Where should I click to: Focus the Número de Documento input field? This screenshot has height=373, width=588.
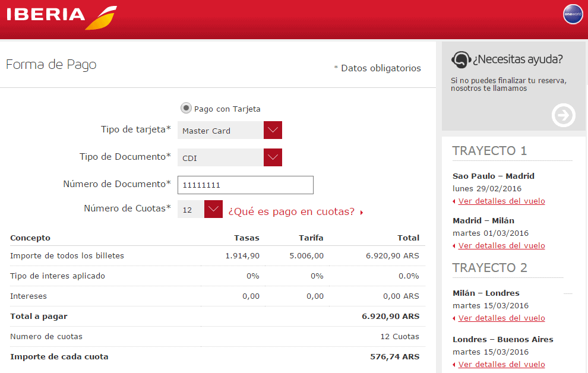pos(245,185)
